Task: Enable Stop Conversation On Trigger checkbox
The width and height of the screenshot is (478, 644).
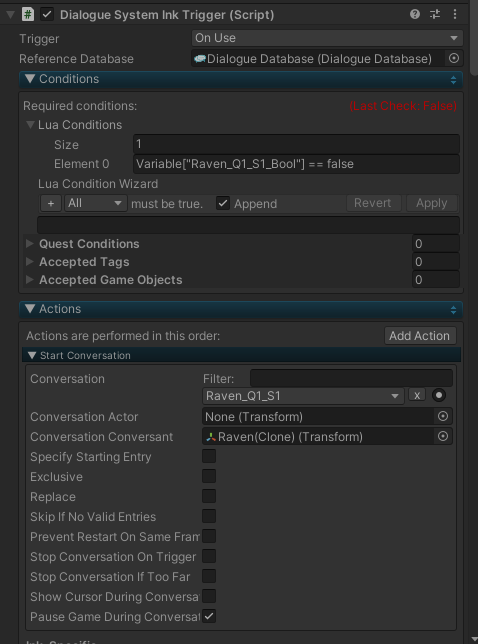Action: pos(209,557)
